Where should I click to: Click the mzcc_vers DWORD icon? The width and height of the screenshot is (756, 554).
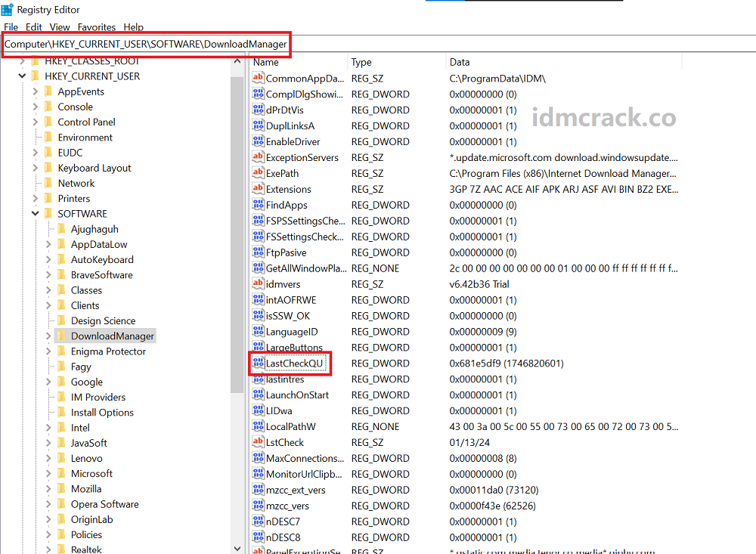[258, 505]
